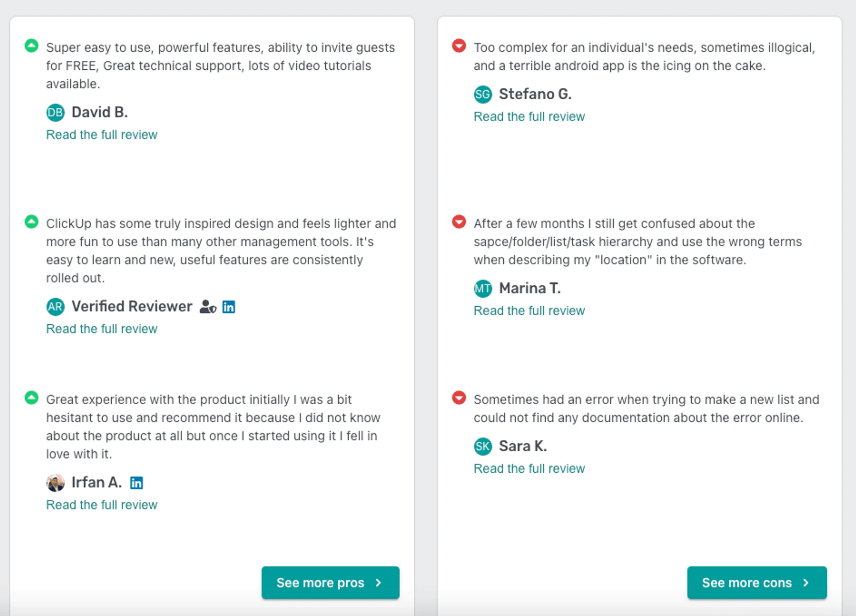Click the chevron on See more cons
856x616 pixels.
[x=806, y=583]
